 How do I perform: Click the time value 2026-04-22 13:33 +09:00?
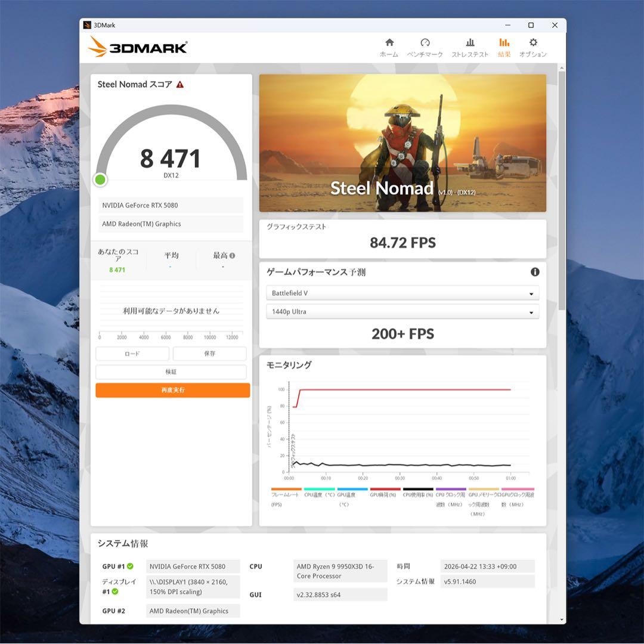[488, 566]
